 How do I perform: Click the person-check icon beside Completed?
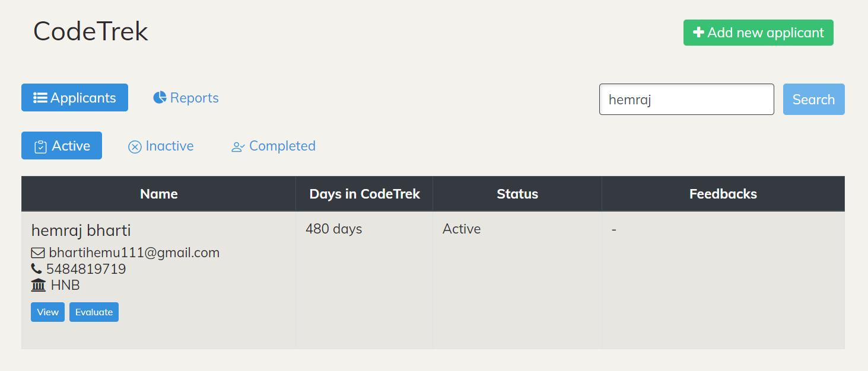coord(238,146)
